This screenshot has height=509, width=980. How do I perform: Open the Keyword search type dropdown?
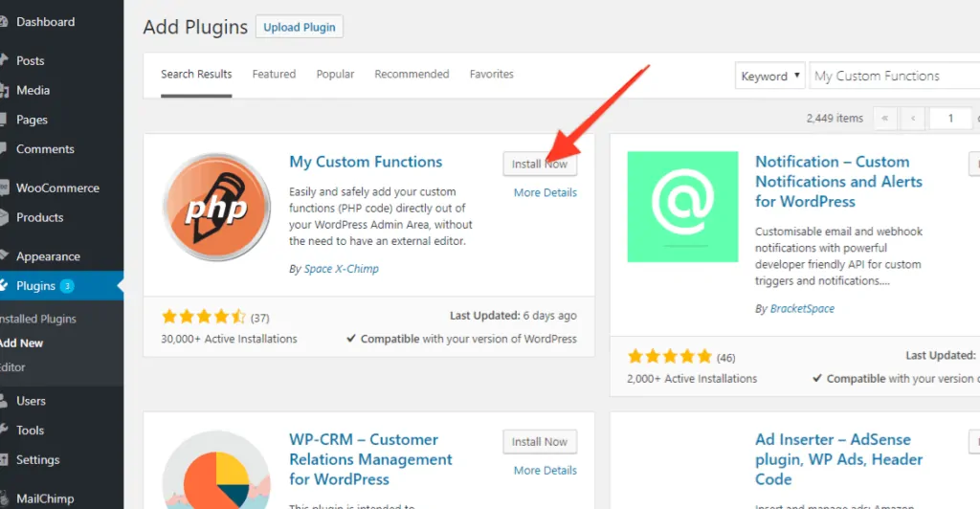point(770,76)
